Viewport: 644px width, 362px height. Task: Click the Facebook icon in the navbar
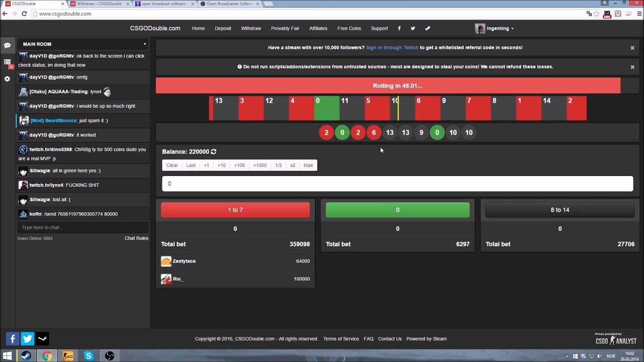399,28
